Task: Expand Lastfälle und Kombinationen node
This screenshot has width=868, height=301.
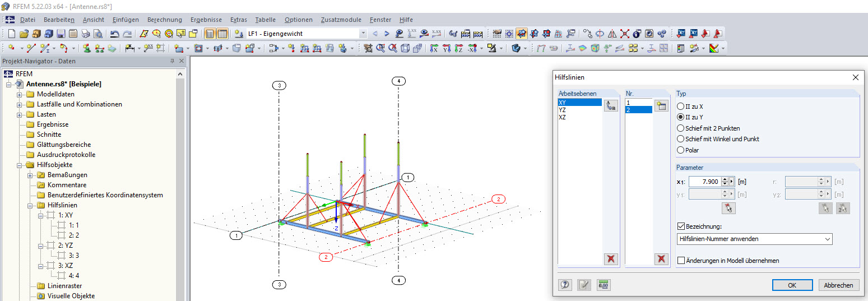Action: pyautogui.click(x=20, y=104)
